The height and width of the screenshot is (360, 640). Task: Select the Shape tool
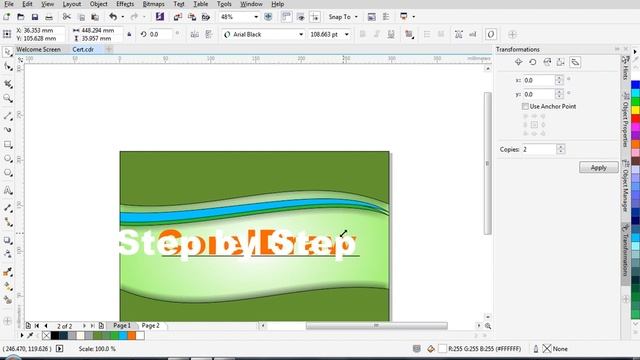pyautogui.click(x=8, y=67)
